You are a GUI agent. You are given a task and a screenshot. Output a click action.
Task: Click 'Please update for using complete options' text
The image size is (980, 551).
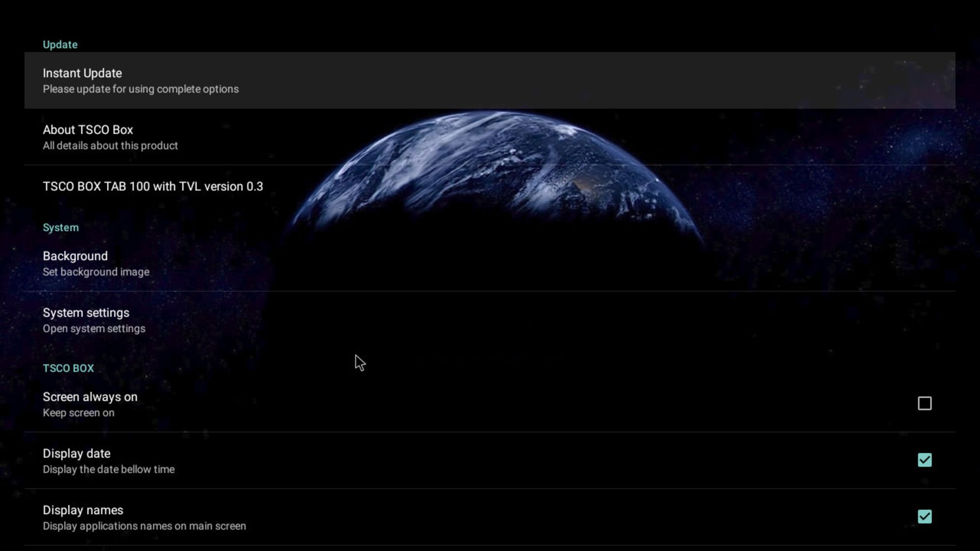click(x=140, y=89)
